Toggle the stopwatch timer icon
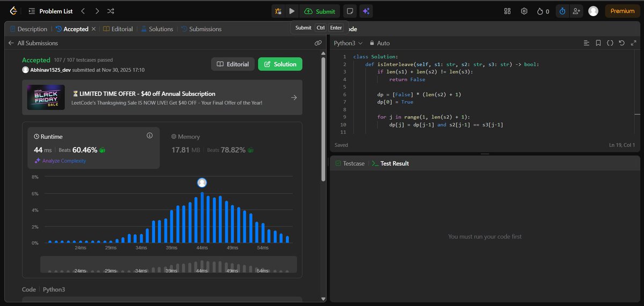 562,11
